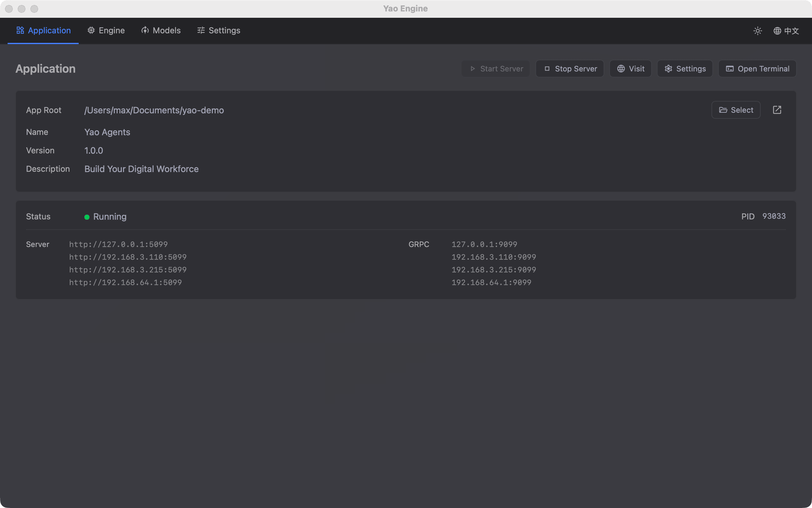
Task: Click the disabled Start Server button
Action: click(495, 69)
